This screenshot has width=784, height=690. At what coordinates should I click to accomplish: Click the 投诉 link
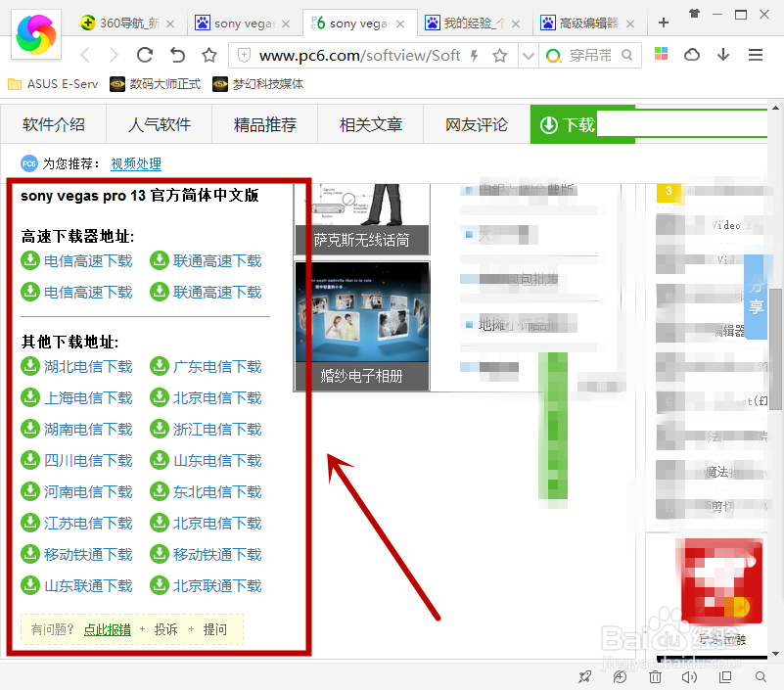pos(165,629)
